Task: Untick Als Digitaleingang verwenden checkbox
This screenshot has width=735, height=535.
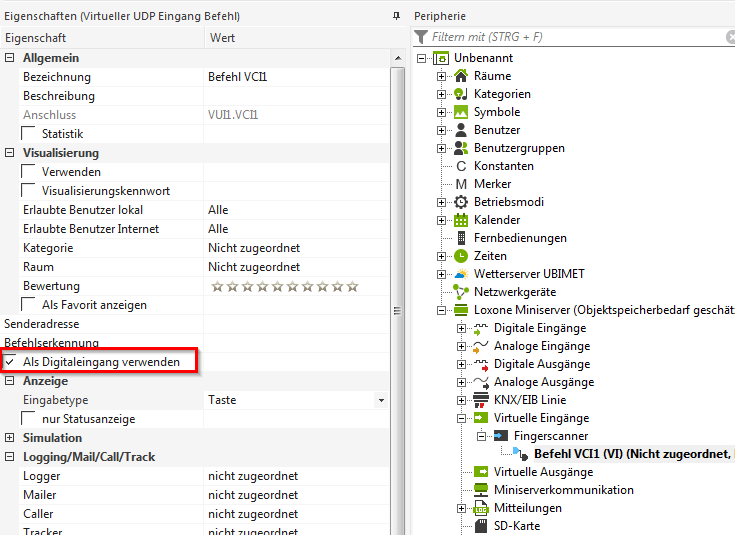Action: pos(10,362)
